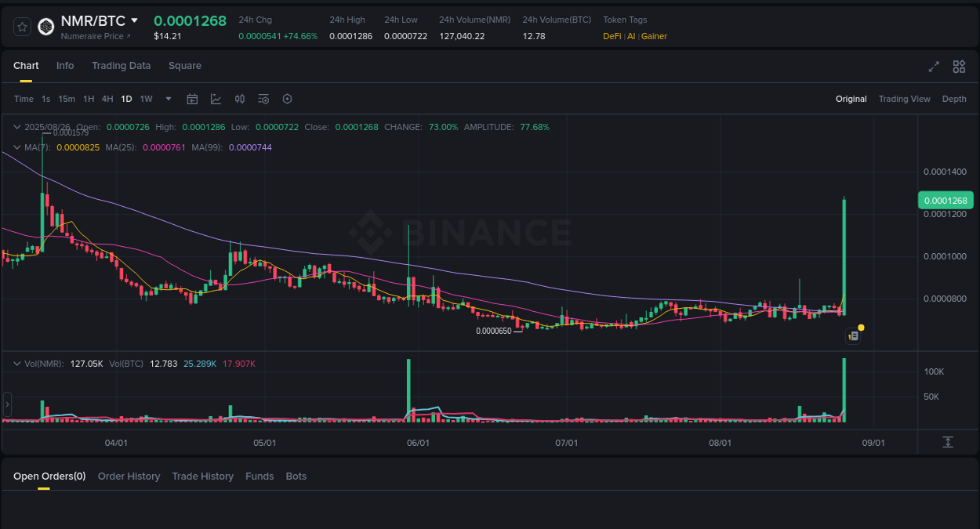Select the line chart overlay icon
Viewport: 980px width, 529px height.
click(x=216, y=99)
